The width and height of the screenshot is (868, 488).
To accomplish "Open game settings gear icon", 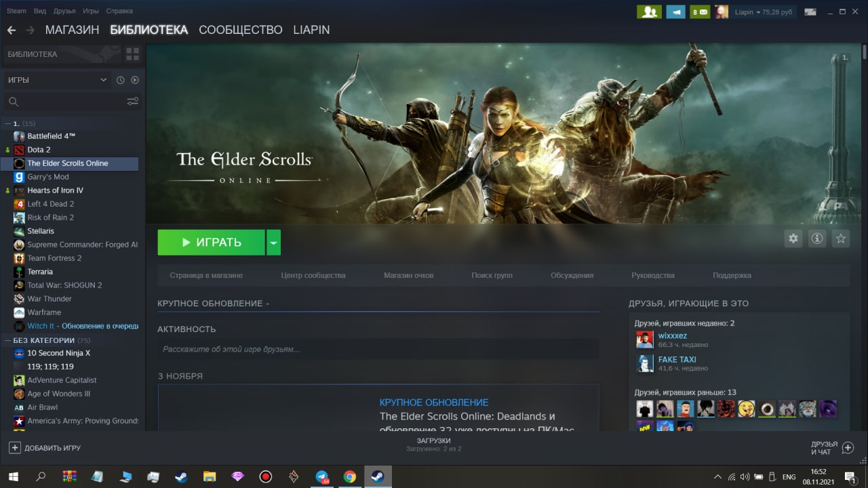I will click(x=793, y=239).
